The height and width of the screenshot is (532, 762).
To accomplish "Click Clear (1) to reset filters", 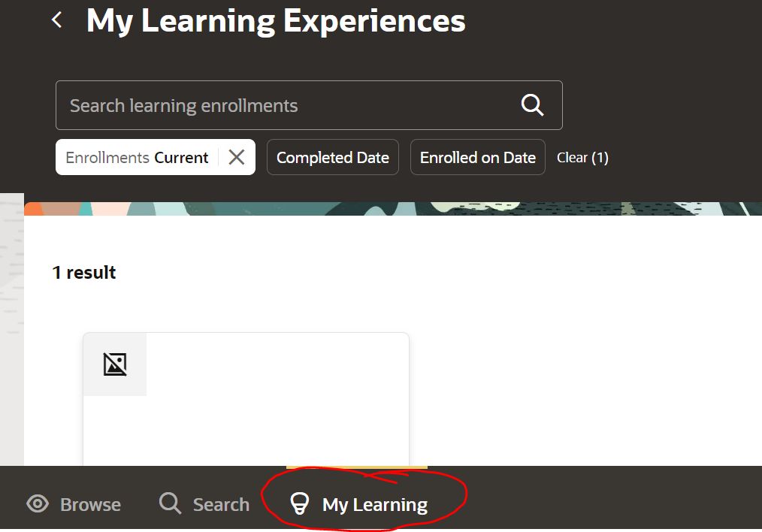I will (582, 157).
